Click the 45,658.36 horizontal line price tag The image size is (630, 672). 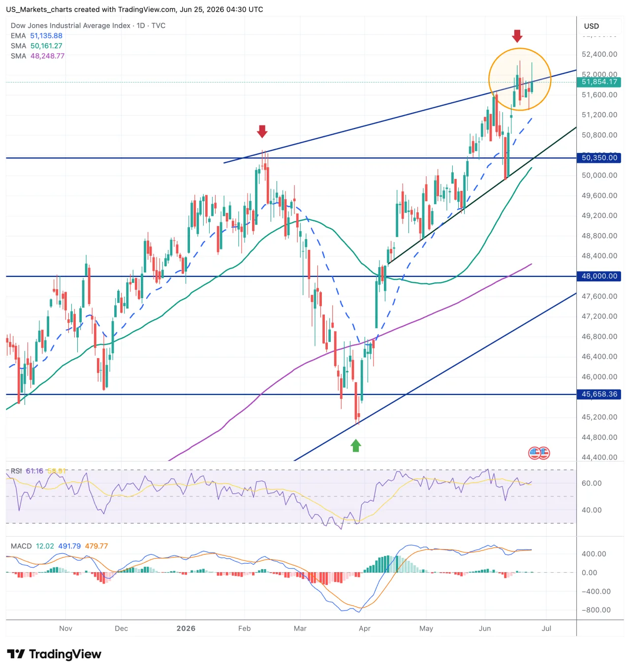point(599,395)
